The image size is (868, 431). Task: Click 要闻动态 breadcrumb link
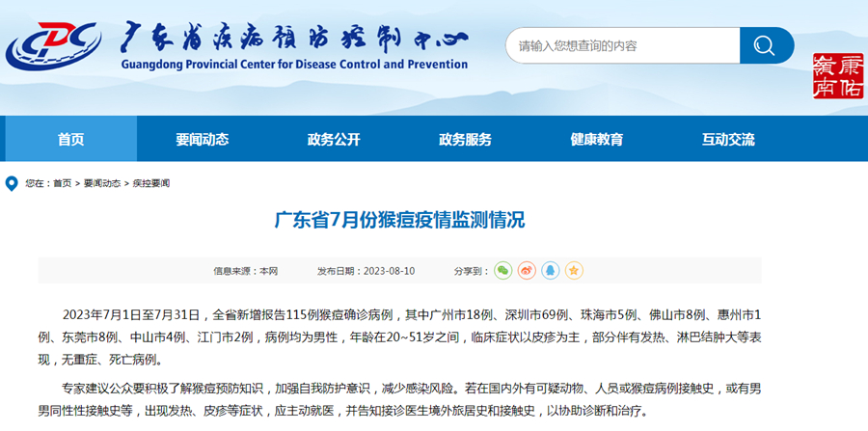click(101, 183)
